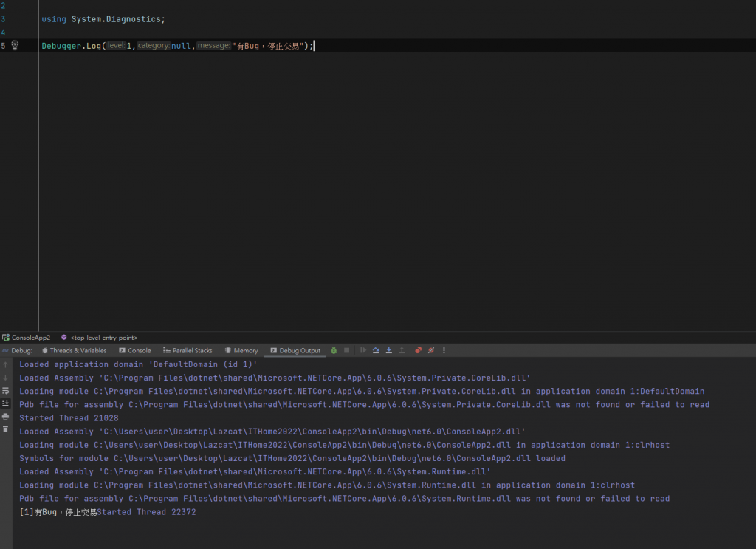Screen dimensions: 756x549
Task: Click the lightbulb quick-fix icon on line 5
Action: (x=15, y=45)
